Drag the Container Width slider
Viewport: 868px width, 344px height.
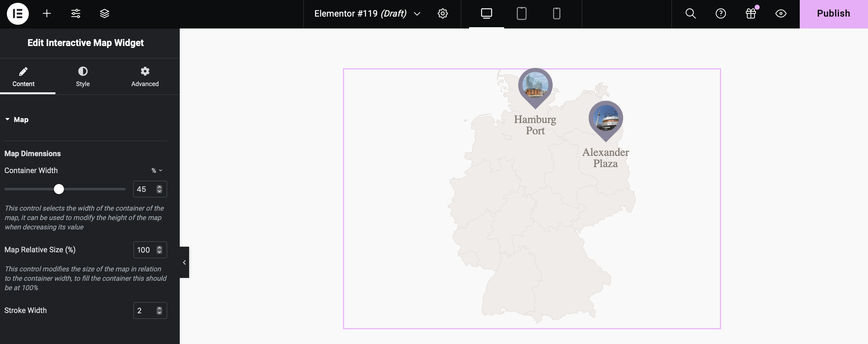59,189
